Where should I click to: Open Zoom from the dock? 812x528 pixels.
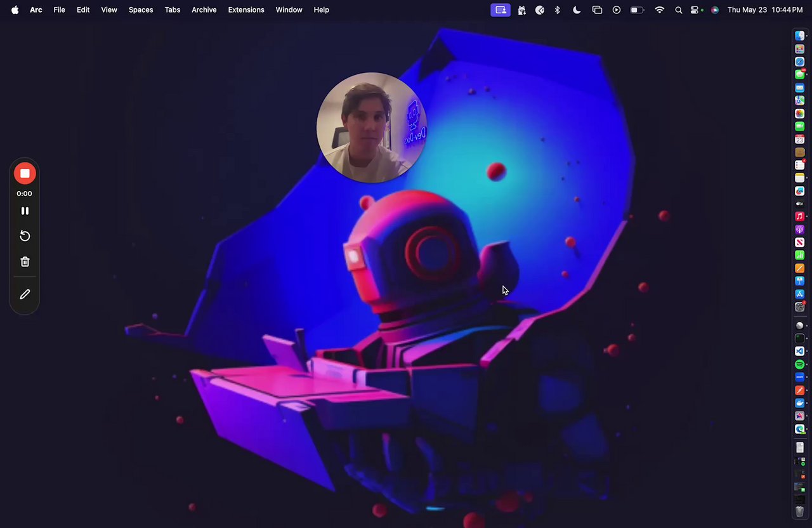[x=800, y=377]
